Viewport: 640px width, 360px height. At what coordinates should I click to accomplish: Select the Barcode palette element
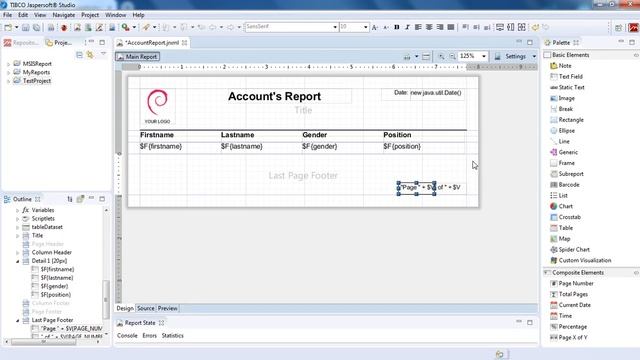tap(565, 184)
